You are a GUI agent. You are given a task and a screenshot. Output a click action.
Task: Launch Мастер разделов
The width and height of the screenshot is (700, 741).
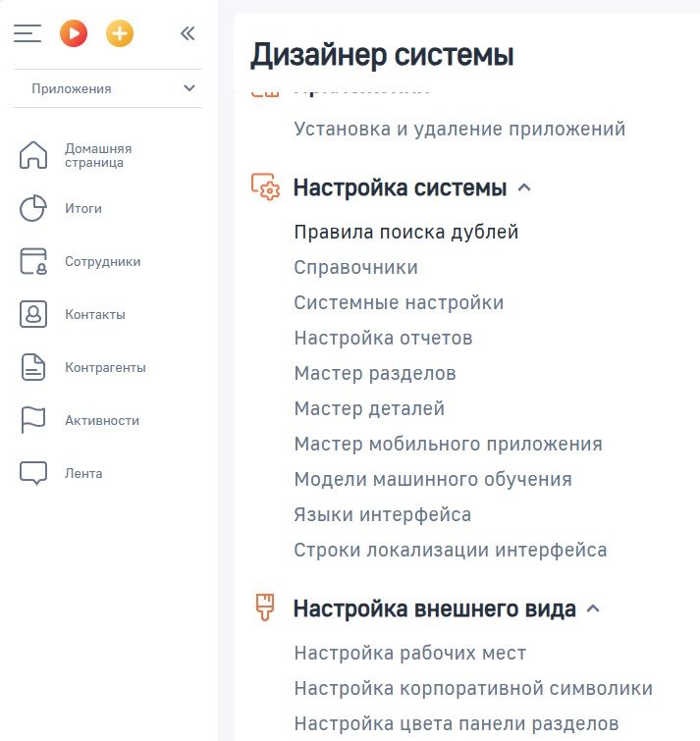(x=374, y=374)
